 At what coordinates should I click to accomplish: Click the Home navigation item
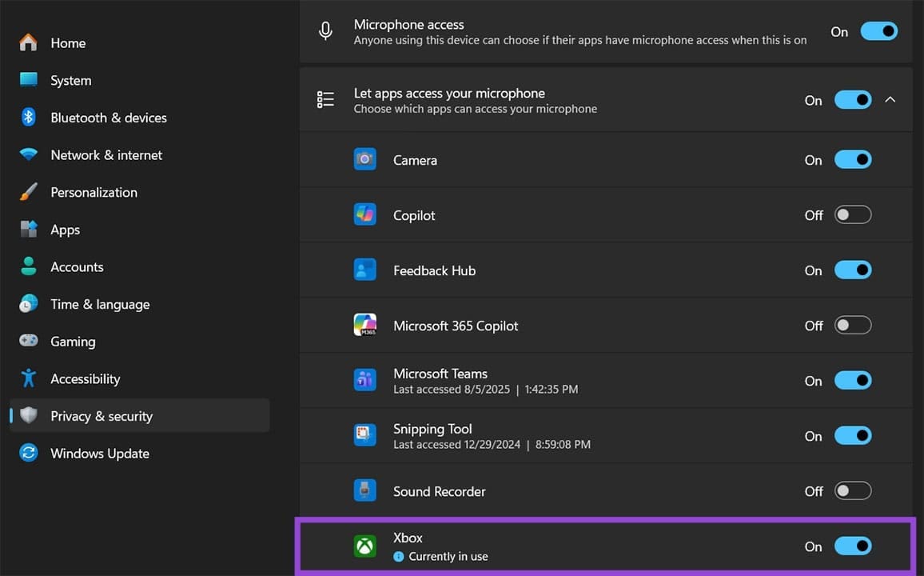(x=68, y=42)
